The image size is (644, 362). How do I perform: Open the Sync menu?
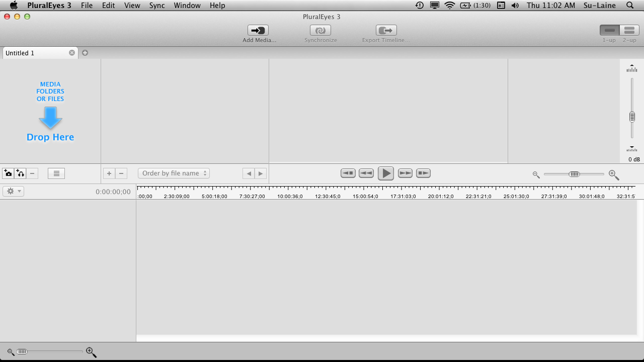[157, 6]
